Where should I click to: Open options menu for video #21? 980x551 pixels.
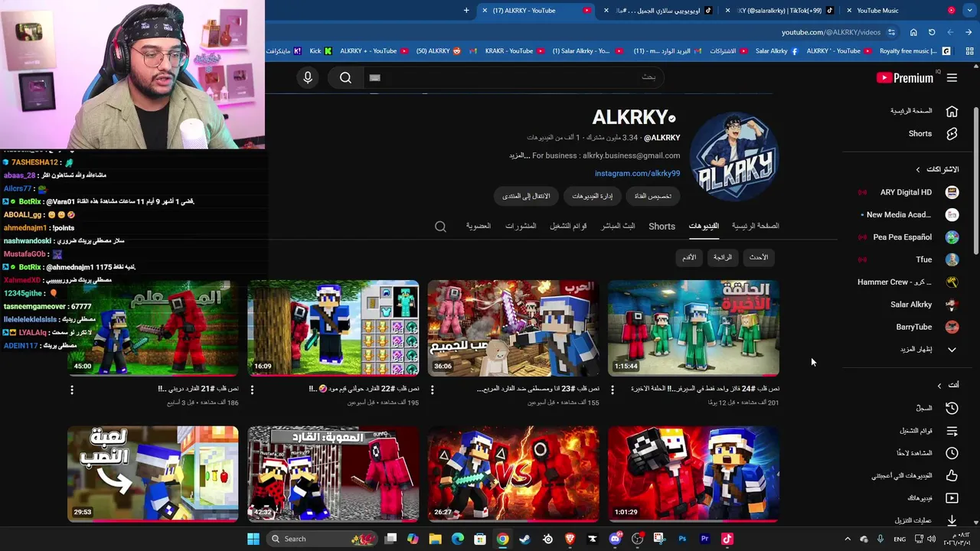point(72,390)
